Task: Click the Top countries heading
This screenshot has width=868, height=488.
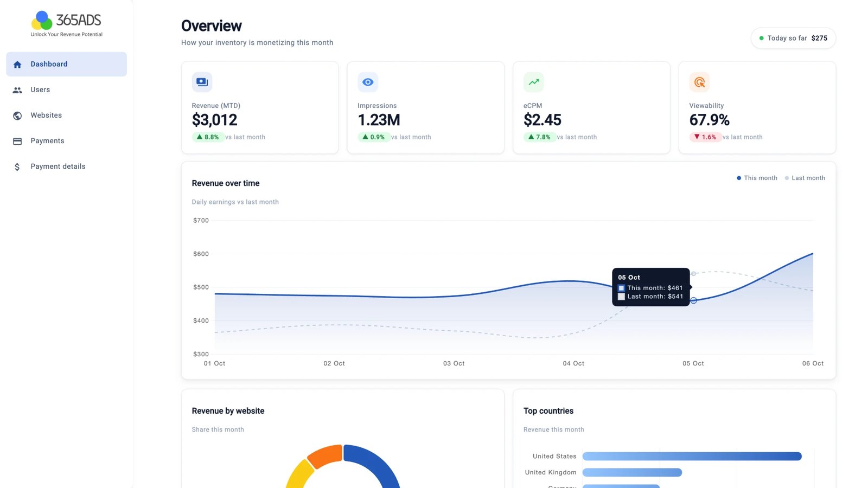Action: [x=548, y=411]
